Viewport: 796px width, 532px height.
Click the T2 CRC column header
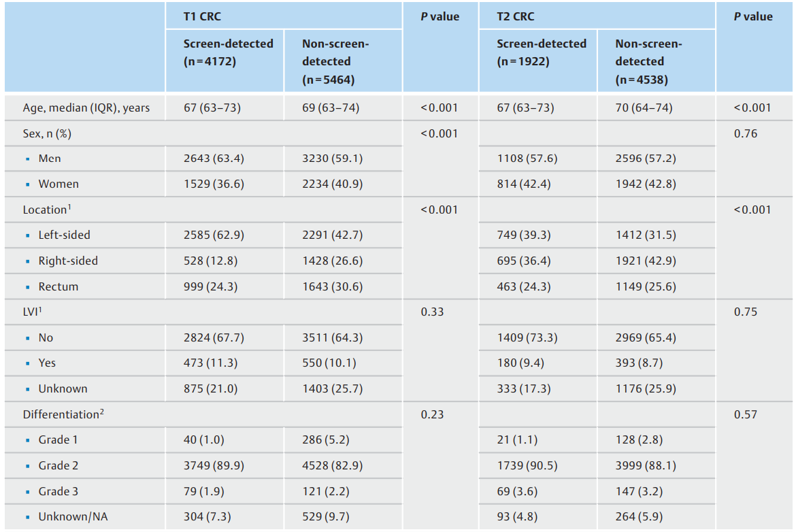pyautogui.click(x=515, y=16)
